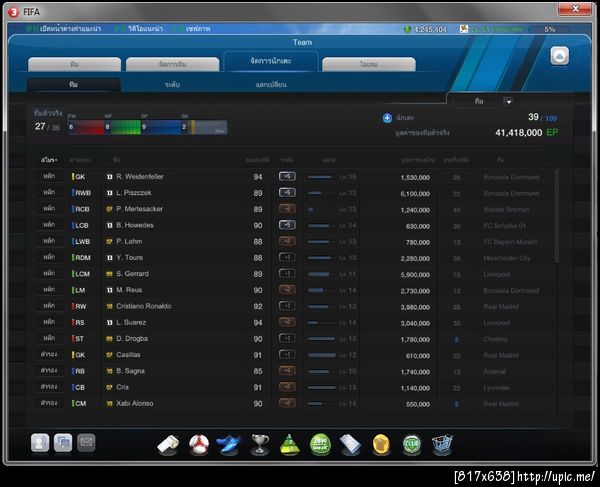The width and height of the screenshot is (600, 487).
Task: Click the season 07 badge beside P. Mertesacker
Action: [x=109, y=209]
